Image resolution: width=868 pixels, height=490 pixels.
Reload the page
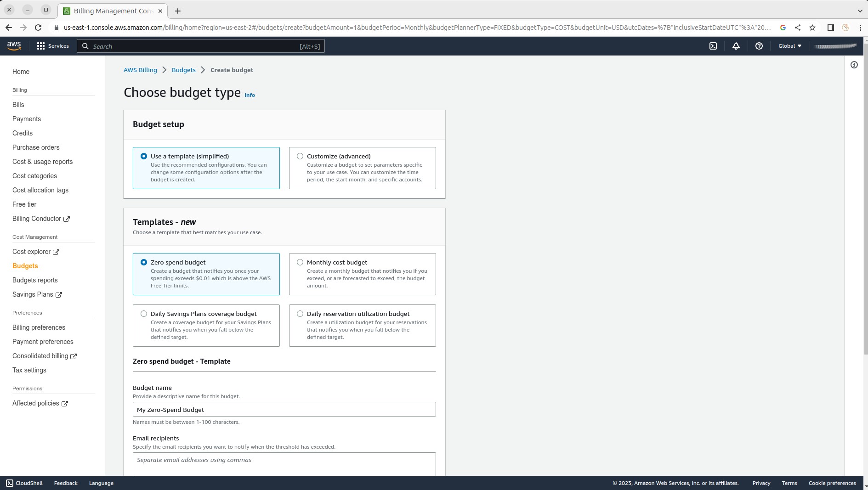[38, 28]
